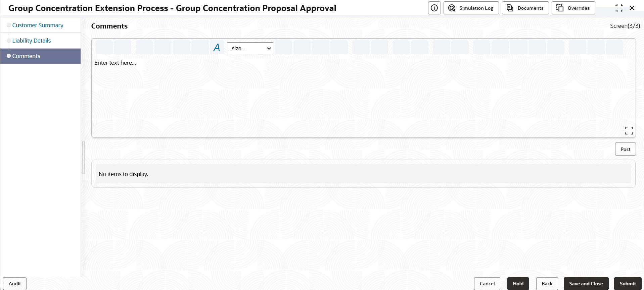This screenshot has height=290, width=644.
Task: Open the Overrides button
Action: point(573,8)
